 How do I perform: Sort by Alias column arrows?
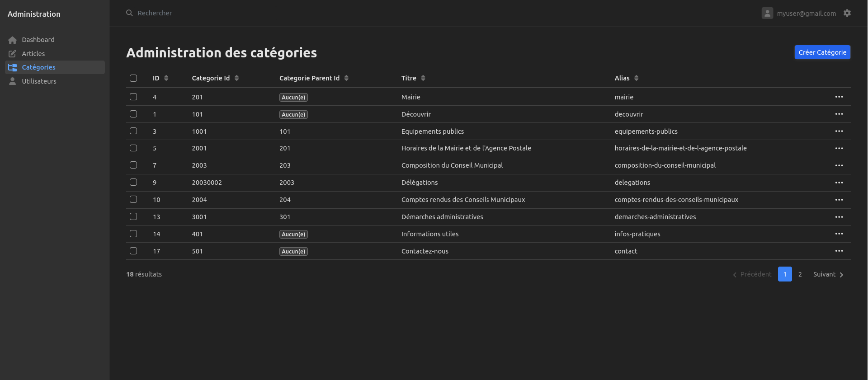(x=637, y=78)
